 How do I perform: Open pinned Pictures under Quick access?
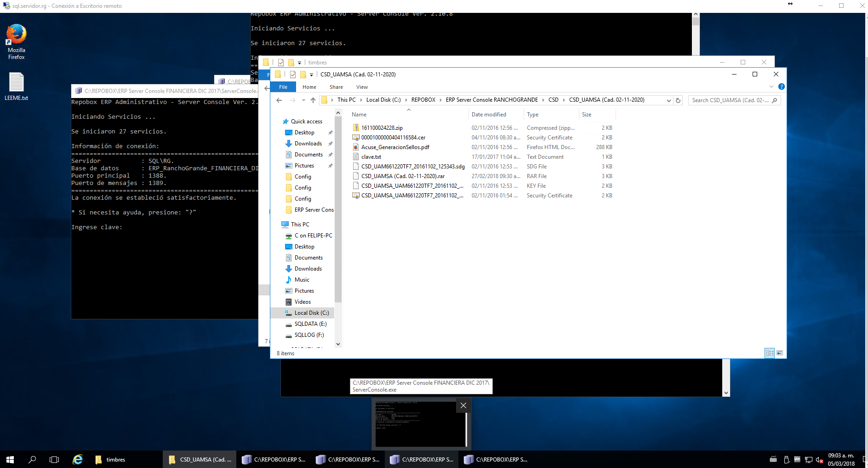(x=304, y=166)
